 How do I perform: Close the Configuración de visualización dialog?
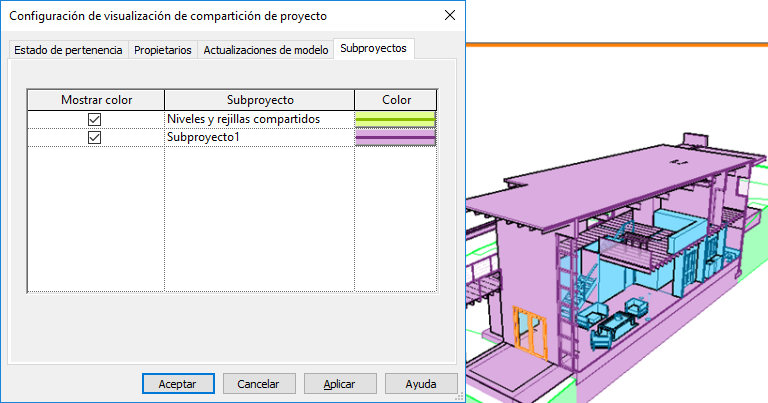click(450, 16)
